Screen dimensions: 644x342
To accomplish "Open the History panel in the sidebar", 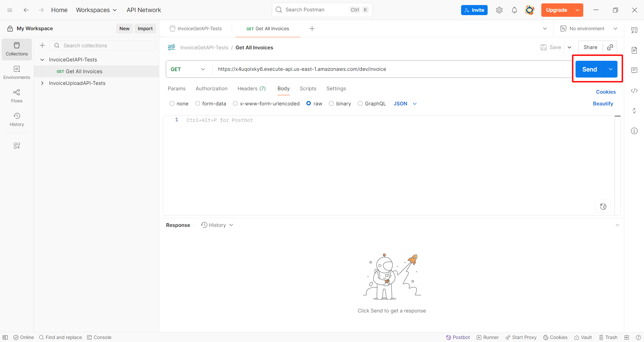I will click(x=16, y=119).
